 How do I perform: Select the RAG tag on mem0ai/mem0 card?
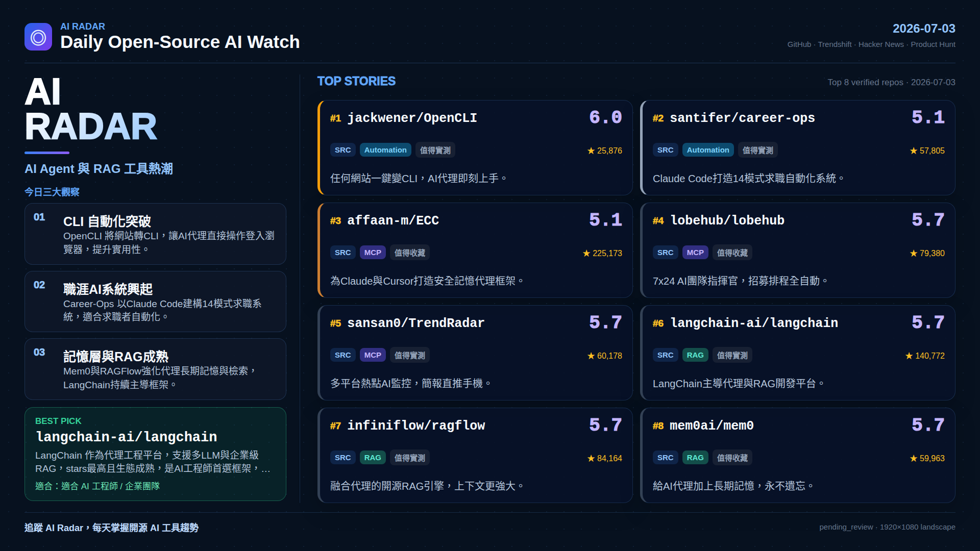695,458
